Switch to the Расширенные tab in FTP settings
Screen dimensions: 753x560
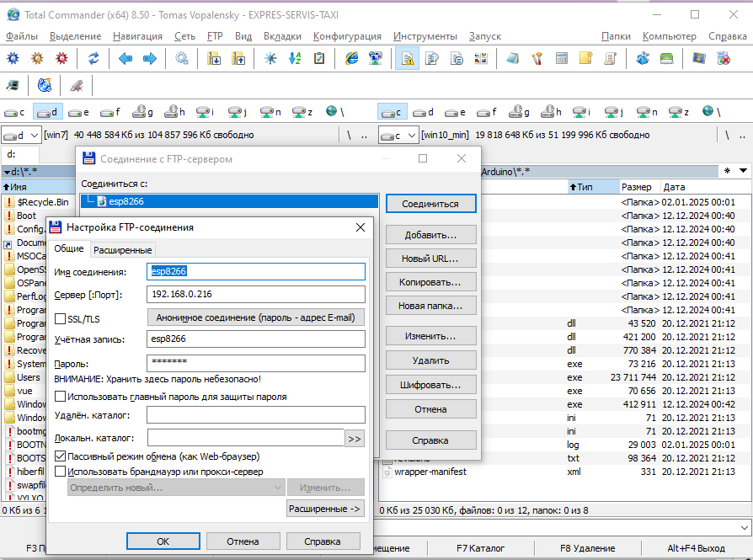click(123, 249)
